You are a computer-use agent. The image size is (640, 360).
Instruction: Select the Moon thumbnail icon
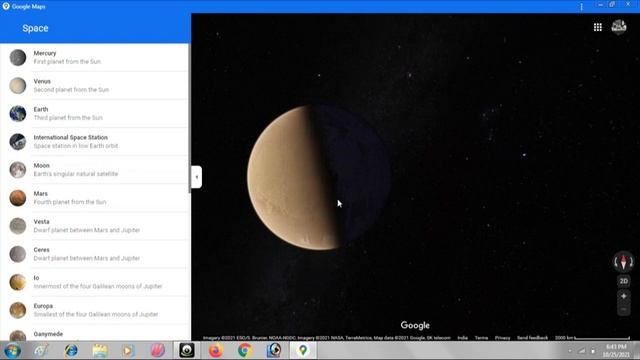(x=18, y=170)
